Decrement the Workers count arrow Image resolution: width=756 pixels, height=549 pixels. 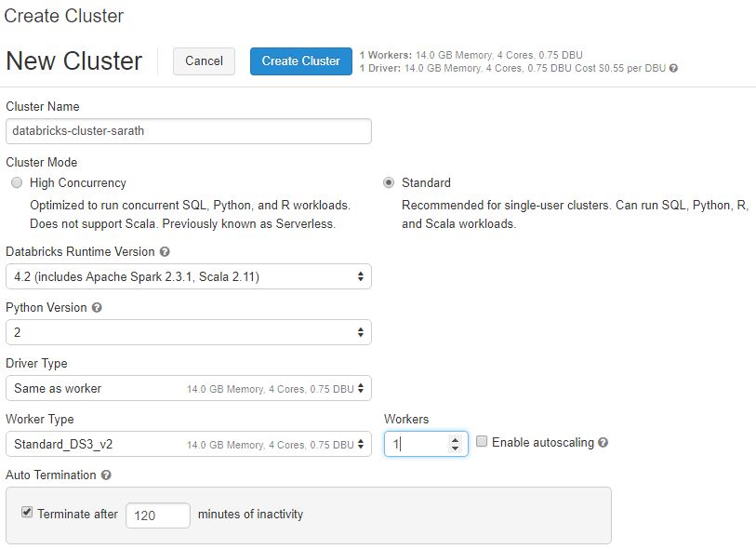455,449
